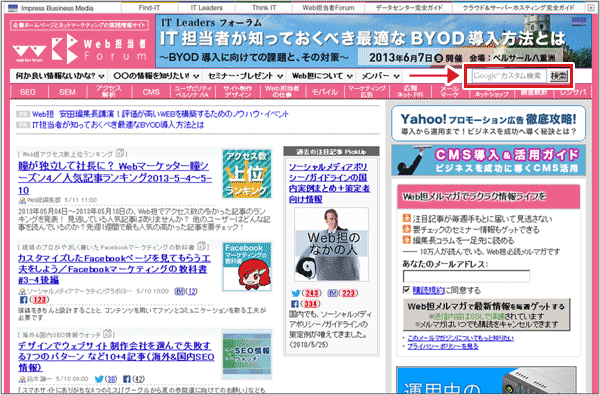Open the Yahoo! プロモーション広告 banner
Image resolution: width=600 pixels, height=395 pixels.
[x=488, y=124]
